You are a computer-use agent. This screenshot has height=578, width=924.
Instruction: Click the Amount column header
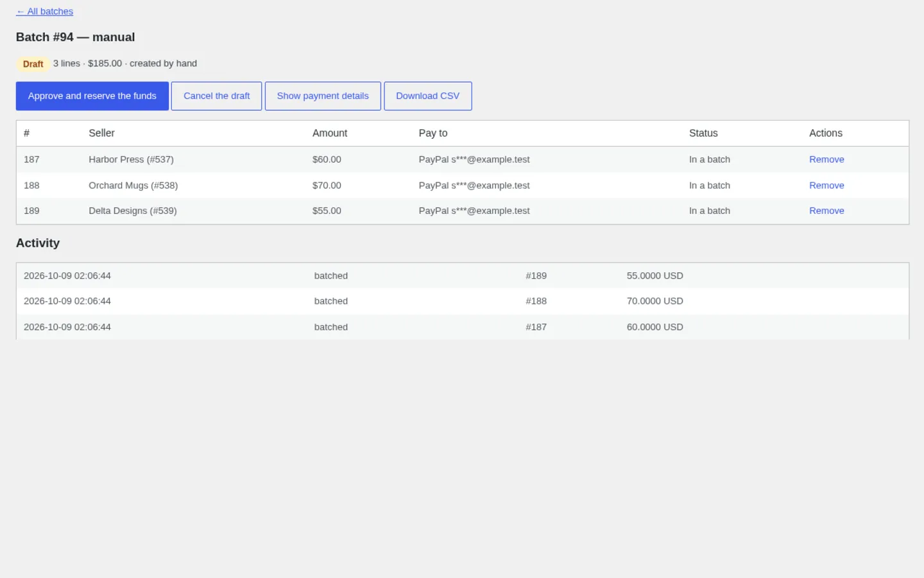tap(330, 133)
